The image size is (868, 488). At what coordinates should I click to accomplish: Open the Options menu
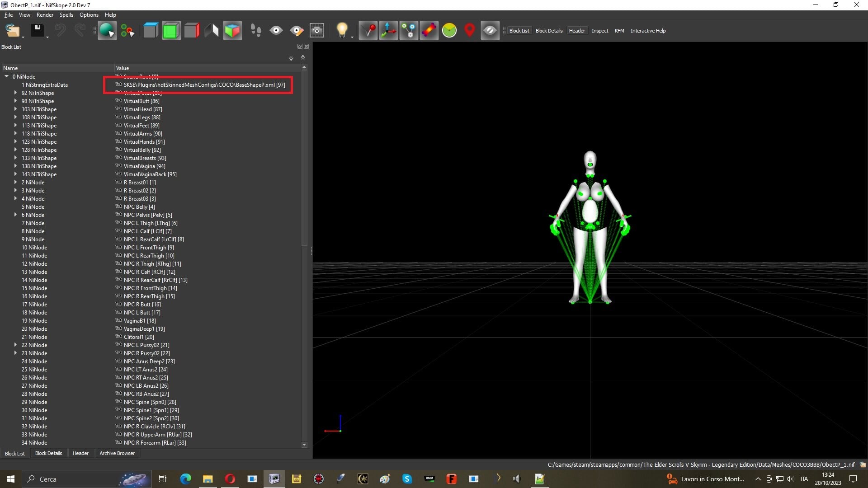89,15
